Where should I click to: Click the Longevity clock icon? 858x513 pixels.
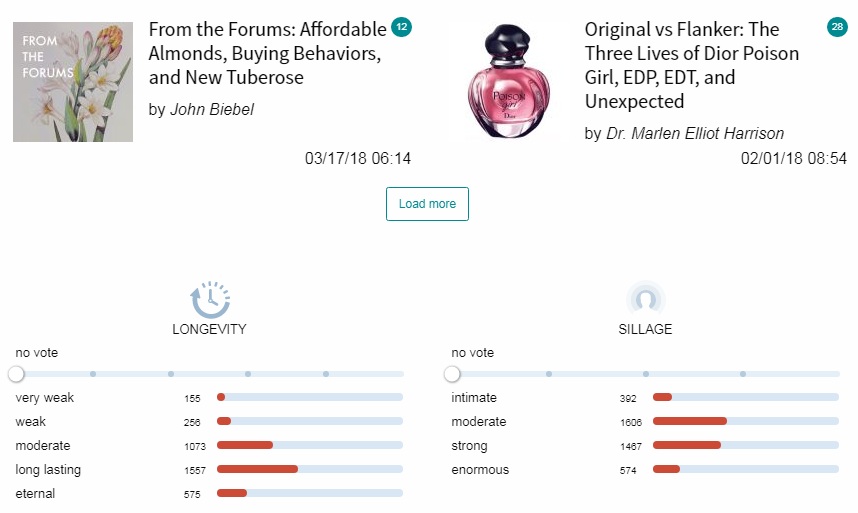(x=210, y=299)
